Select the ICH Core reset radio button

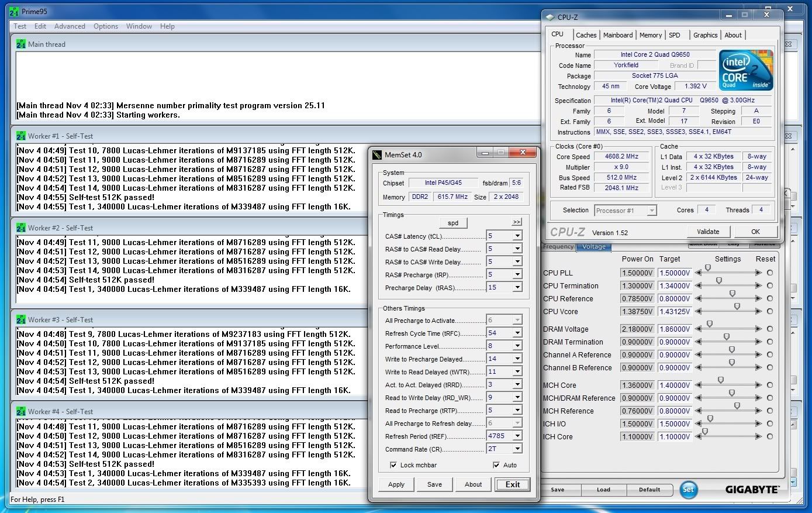[x=770, y=436]
